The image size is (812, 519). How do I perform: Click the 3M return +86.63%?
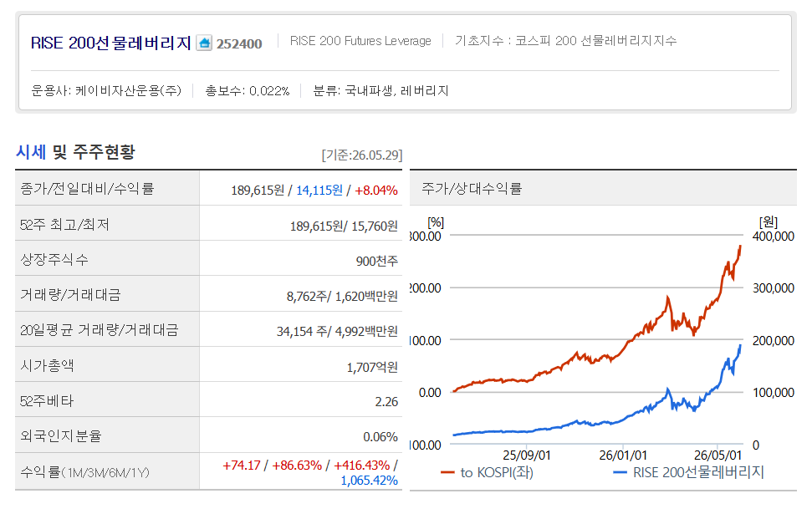pyautogui.click(x=297, y=466)
